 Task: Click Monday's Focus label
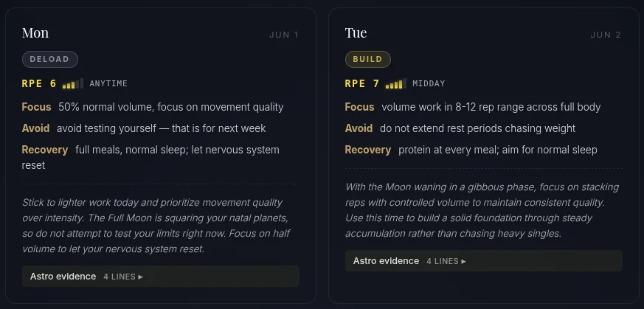pos(37,107)
